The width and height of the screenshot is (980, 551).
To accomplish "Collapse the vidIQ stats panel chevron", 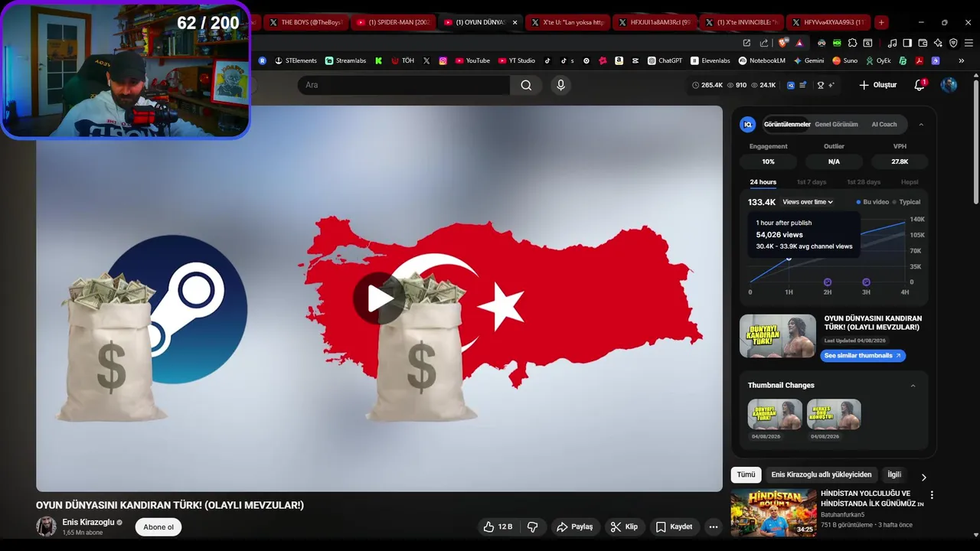I will (920, 124).
